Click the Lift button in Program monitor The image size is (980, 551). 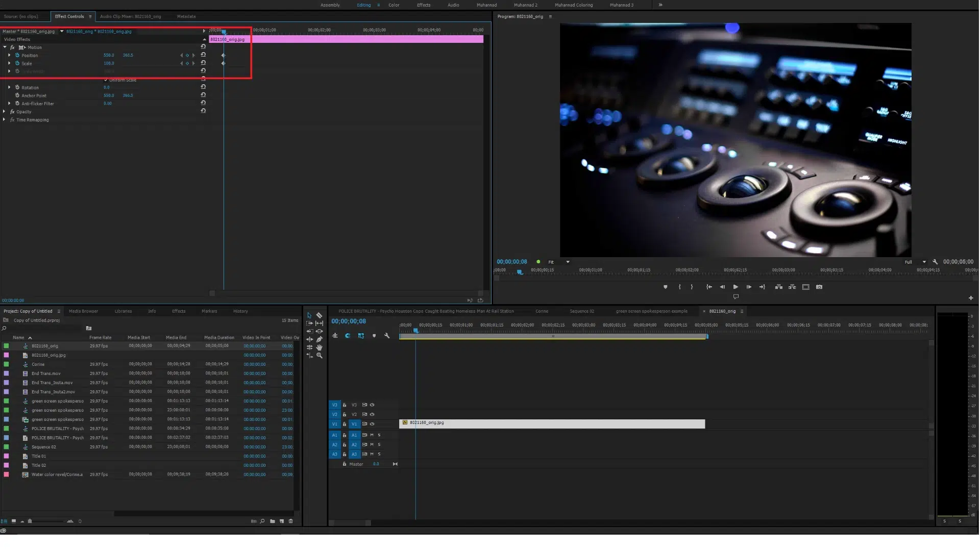[x=778, y=287]
